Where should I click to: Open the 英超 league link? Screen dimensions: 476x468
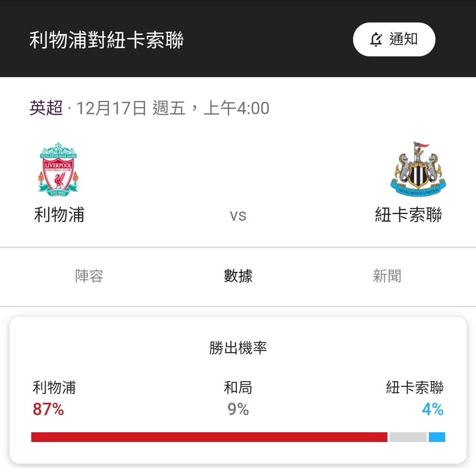pos(46,108)
